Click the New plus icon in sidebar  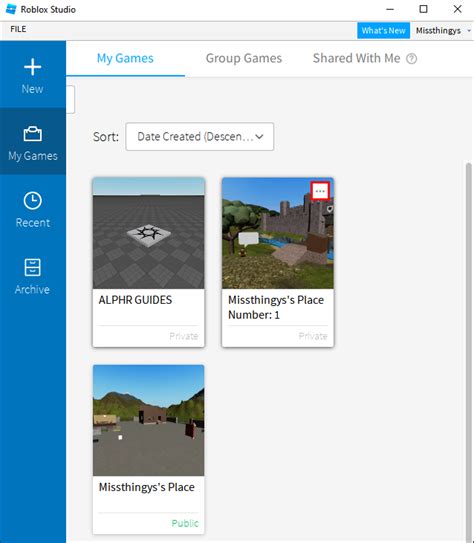click(33, 67)
